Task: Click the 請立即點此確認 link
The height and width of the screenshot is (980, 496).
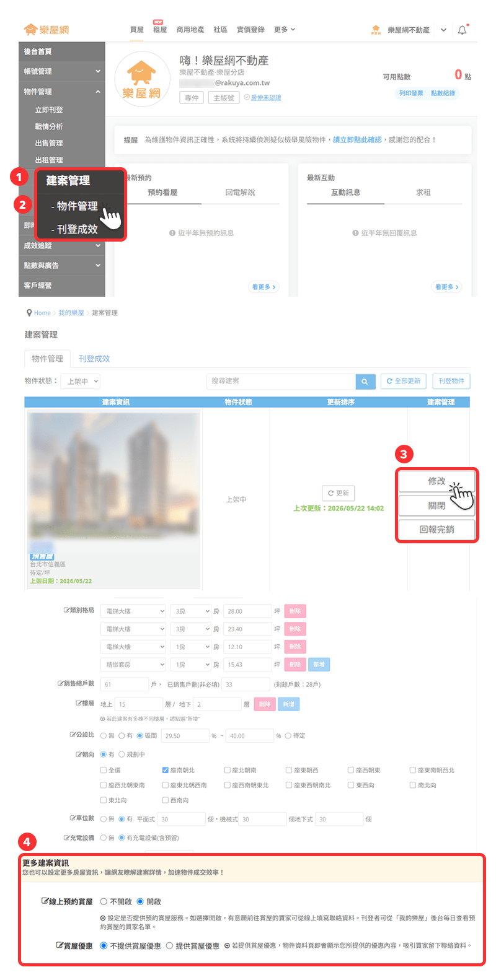Action: pos(357,140)
